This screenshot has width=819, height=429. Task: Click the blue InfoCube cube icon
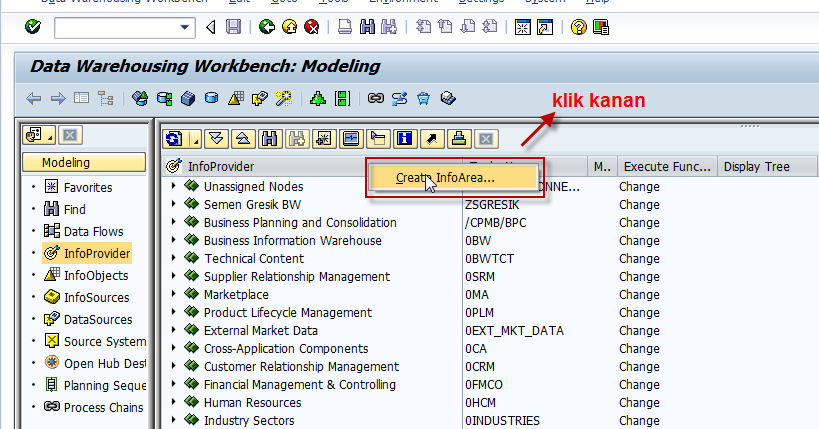click(x=188, y=98)
